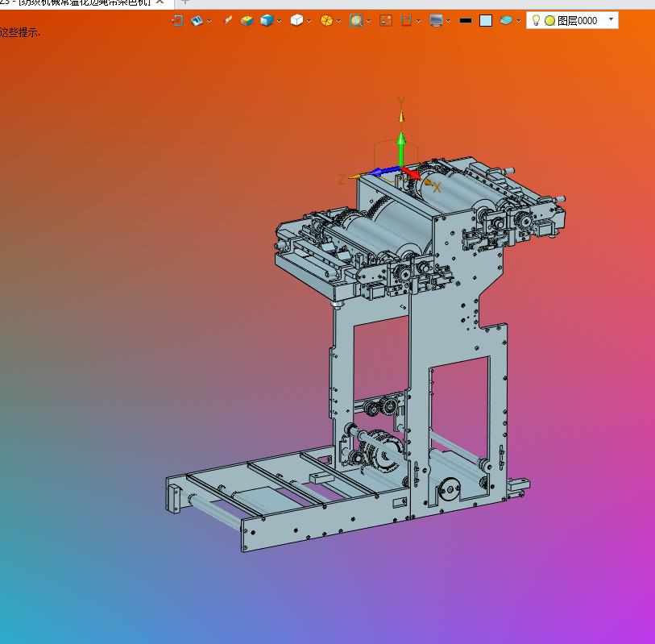Expand the dropdown arrow next to the monitor icon
The image size is (655, 644).
[448, 21]
